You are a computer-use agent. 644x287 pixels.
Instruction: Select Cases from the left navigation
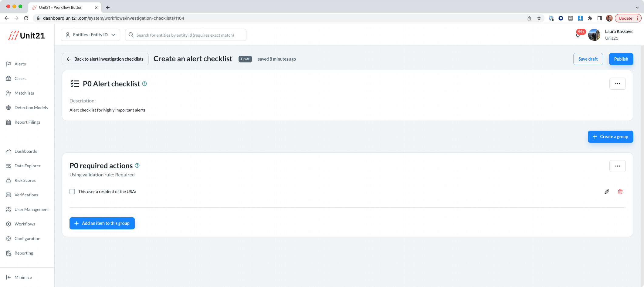pos(20,78)
